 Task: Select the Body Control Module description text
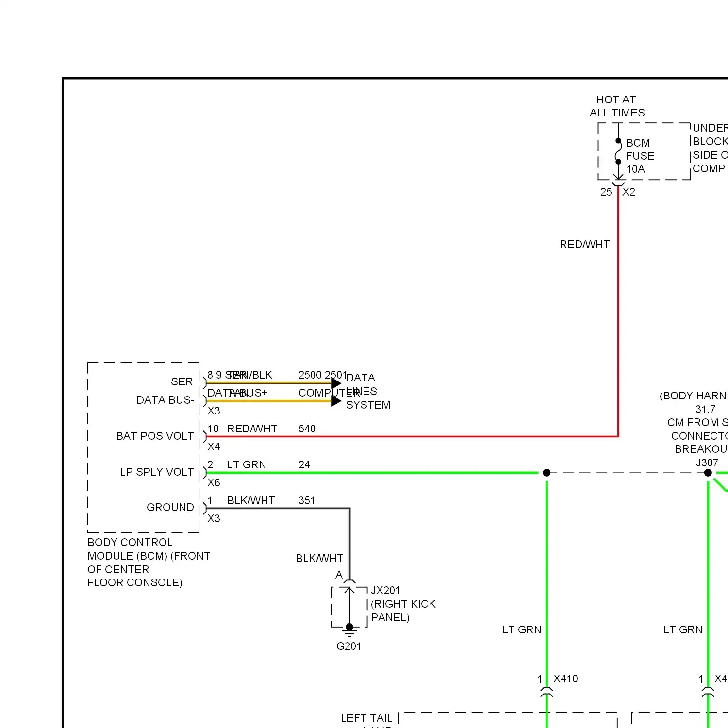pos(149,562)
